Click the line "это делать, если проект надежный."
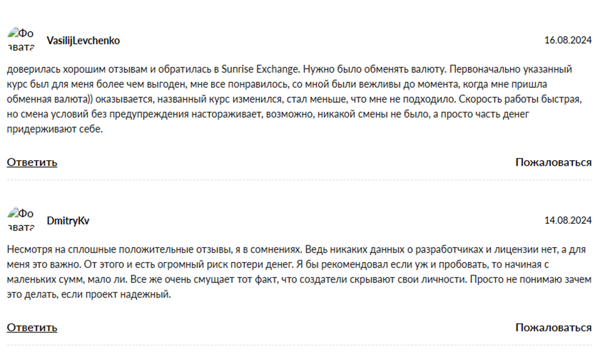Image resolution: width=610 pixels, height=364 pixels. (88, 295)
